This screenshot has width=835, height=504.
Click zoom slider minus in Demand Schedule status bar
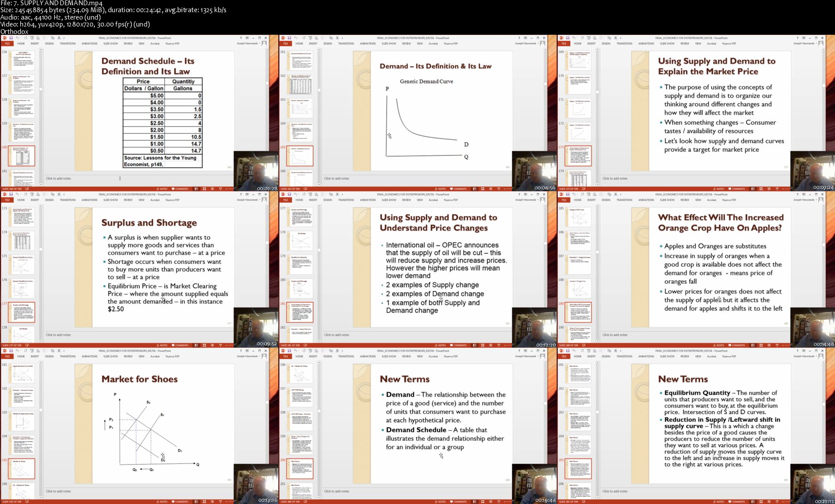[227, 189]
